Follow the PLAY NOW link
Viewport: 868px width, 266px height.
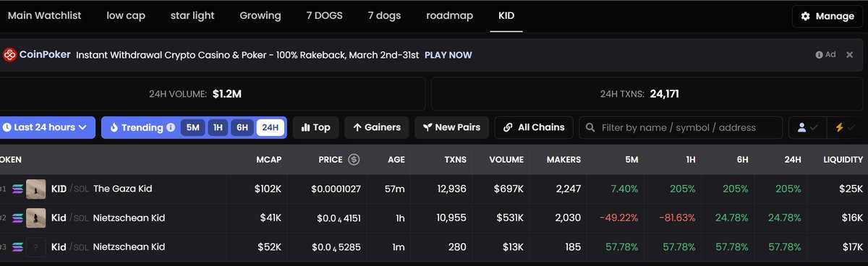pyautogui.click(x=448, y=55)
